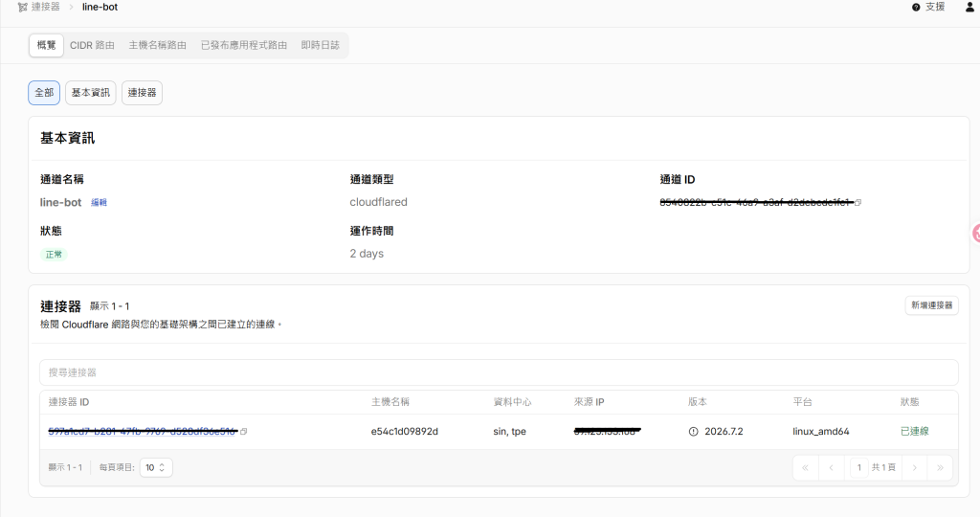980x517 pixels.
Task: Click the line-bot breadcrumb title
Action: [x=100, y=7]
